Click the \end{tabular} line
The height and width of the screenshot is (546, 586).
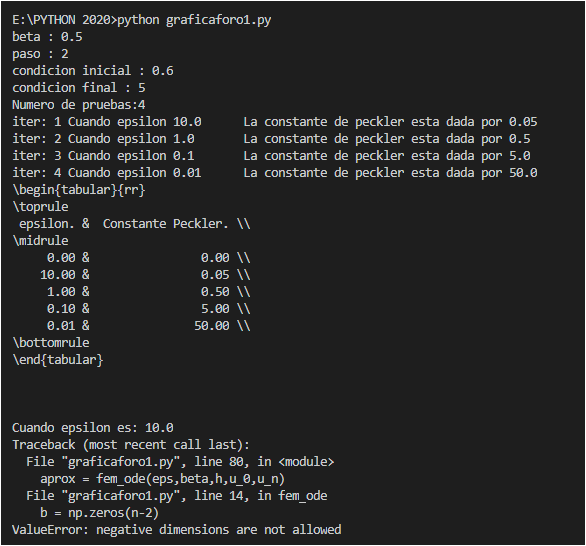(58, 360)
